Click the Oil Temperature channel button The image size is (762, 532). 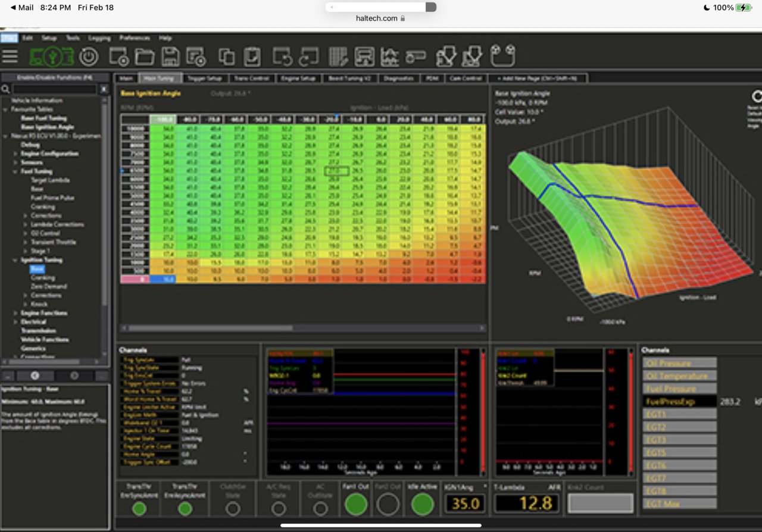(679, 376)
